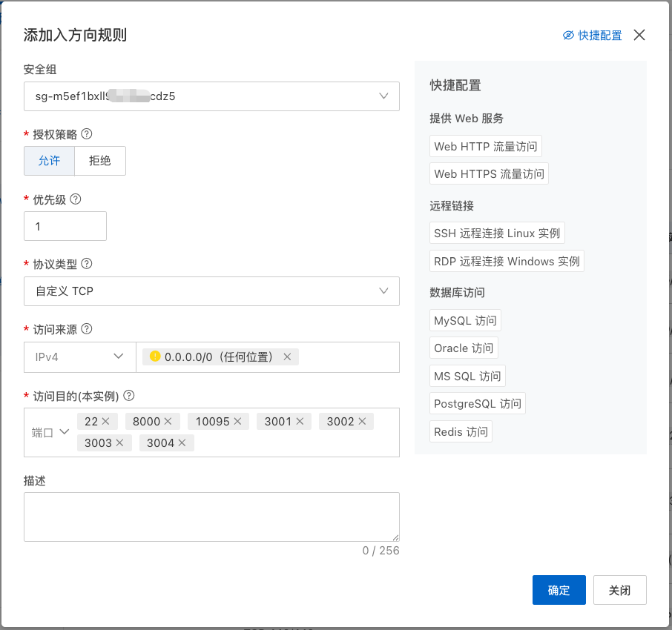
Task: Select the 拒绝 authorization policy
Action: coord(100,161)
